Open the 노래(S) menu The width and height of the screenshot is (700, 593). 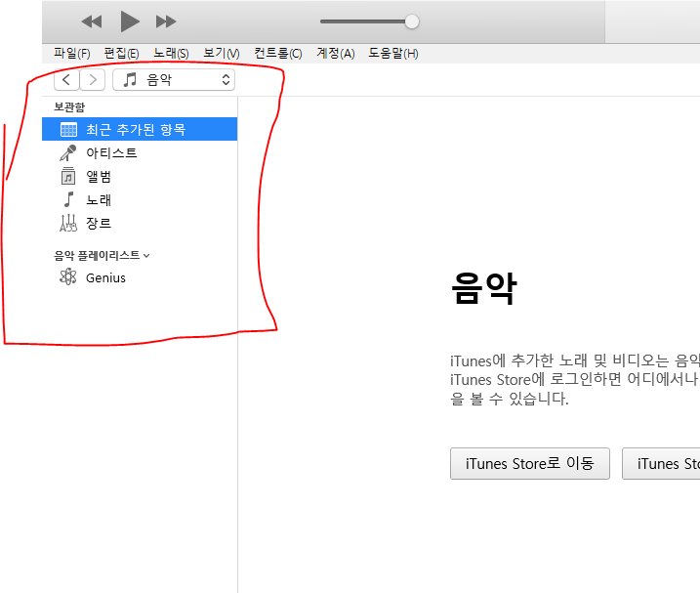[x=171, y=54]
